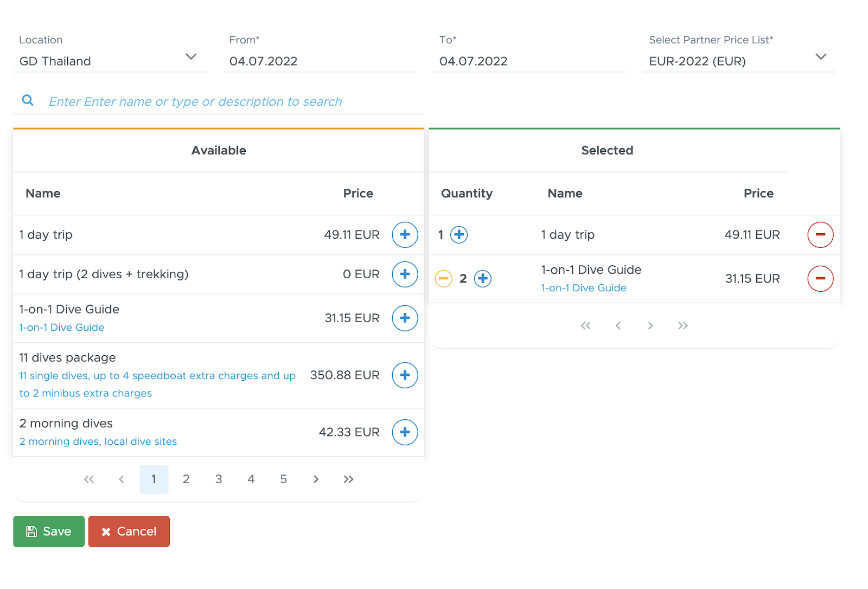This screenshot has width=868, height=589.
Task: Remove '1-on-1 Dive Guide' from Selected list
Action: click(820, 279)
